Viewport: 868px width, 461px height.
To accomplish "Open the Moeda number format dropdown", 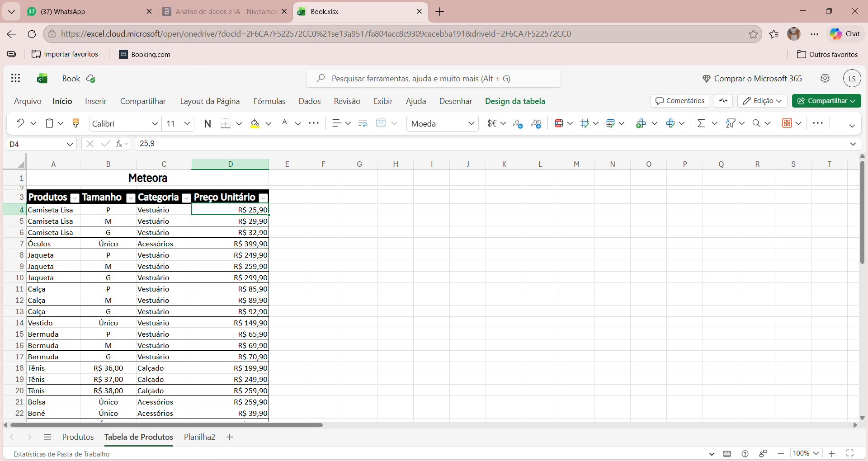I will pos(471,123).
